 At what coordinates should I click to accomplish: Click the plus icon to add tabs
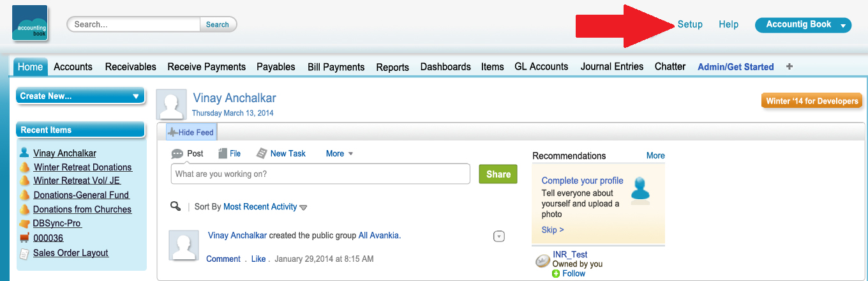pyautogui.click(x=789, y=66)
